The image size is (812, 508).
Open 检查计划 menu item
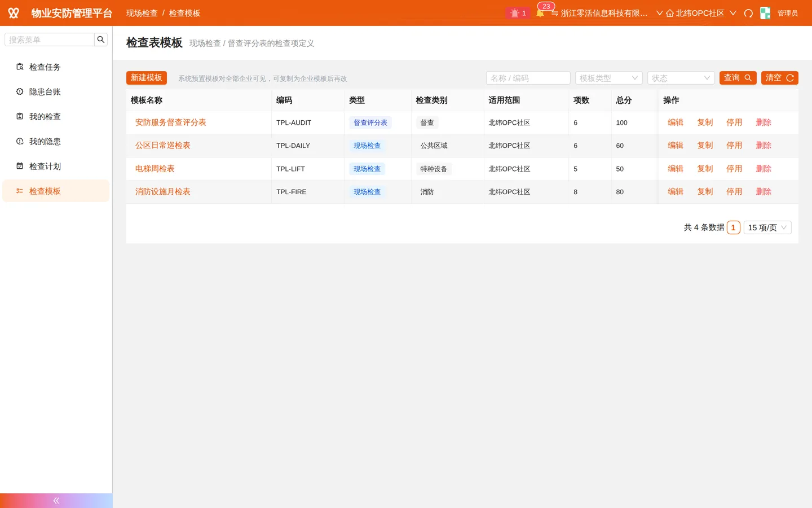(56, 166)
